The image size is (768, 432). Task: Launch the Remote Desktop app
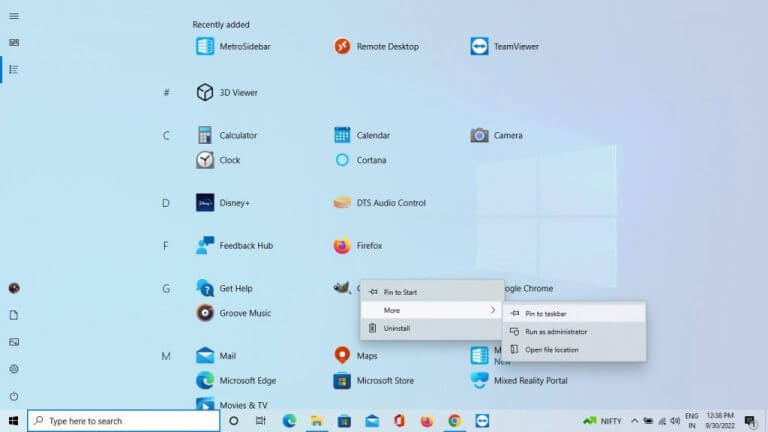coord(376,47)
